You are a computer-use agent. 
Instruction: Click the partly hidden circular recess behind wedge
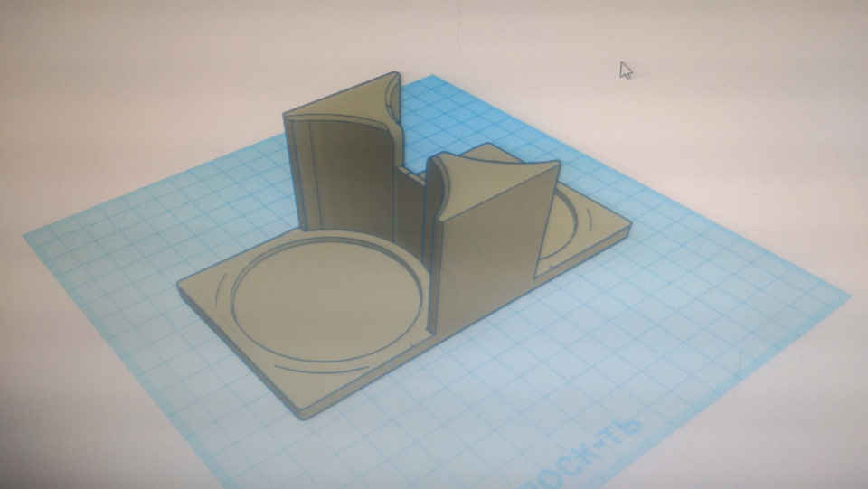click(559, 227)
